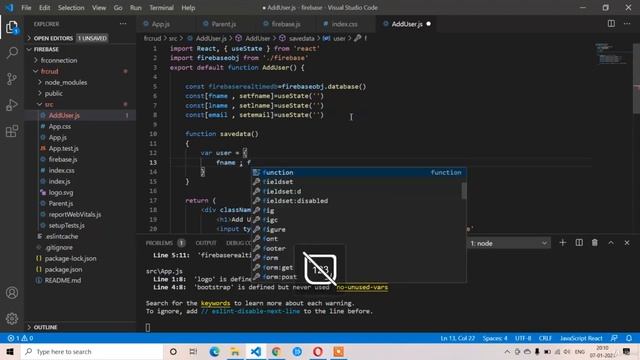The width and height of the screenshot is (640, 360).
Task: Open the Terminal menu
Action: click(x=161, y=8)
